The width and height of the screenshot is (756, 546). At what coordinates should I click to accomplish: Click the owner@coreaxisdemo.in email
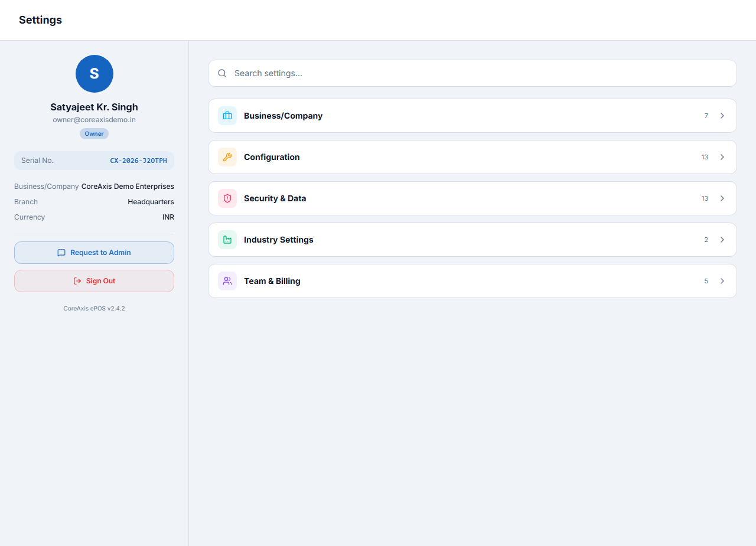[94, 120]
